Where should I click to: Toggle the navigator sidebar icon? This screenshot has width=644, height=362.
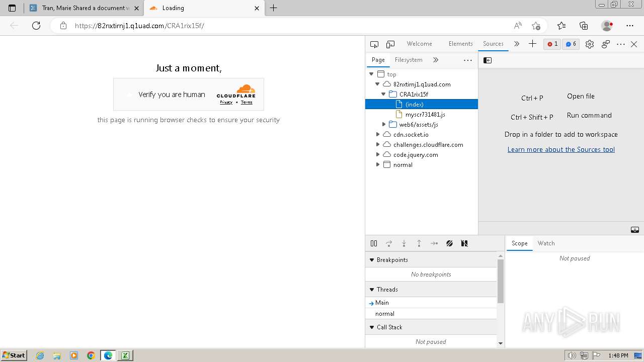pyautogui.click(x=488, y=60)
